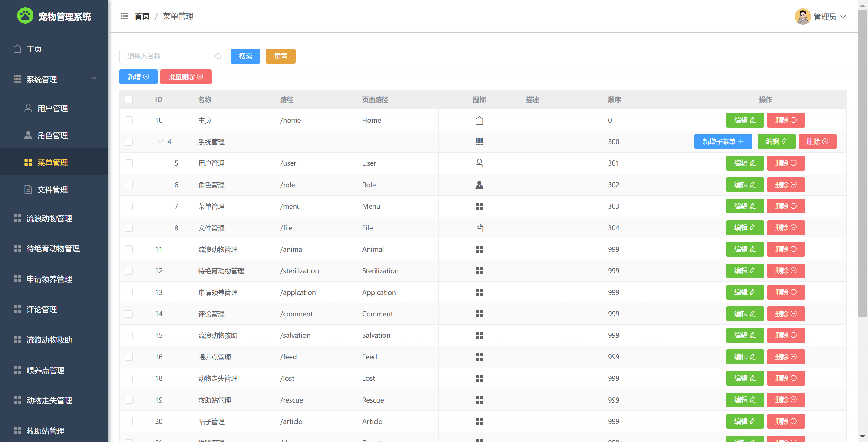Image resolution: width=868 pixels, height=442 pixels.
Task: Click the grid icon in the 系统管理 table row
Action: [479, 142]
